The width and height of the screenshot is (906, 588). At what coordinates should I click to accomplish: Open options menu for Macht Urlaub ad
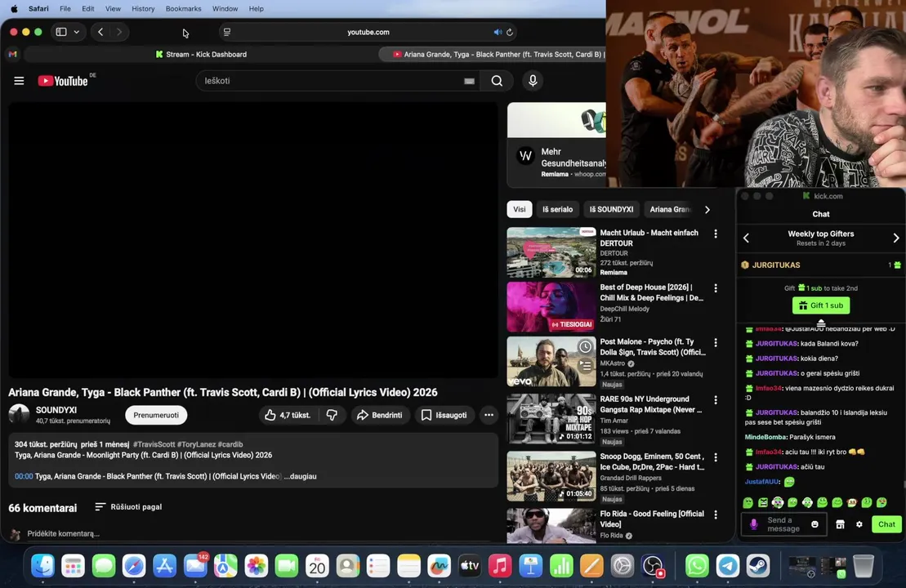pos(716,234)
